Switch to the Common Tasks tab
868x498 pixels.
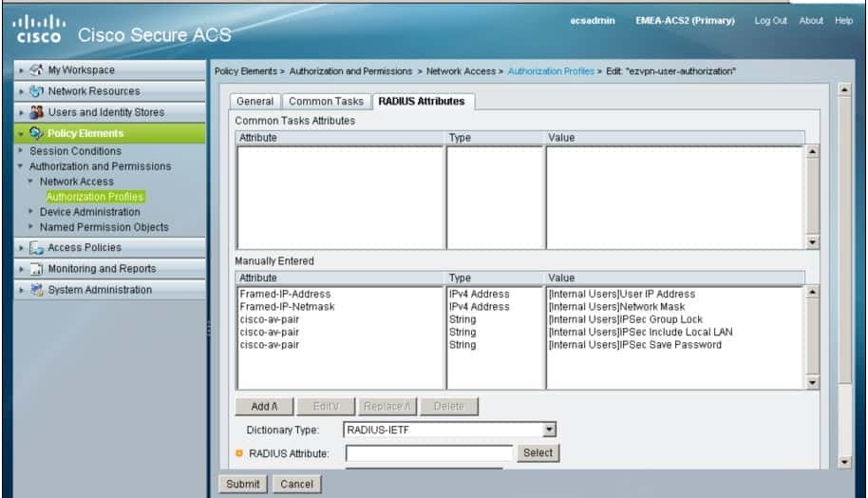(326, 102)
